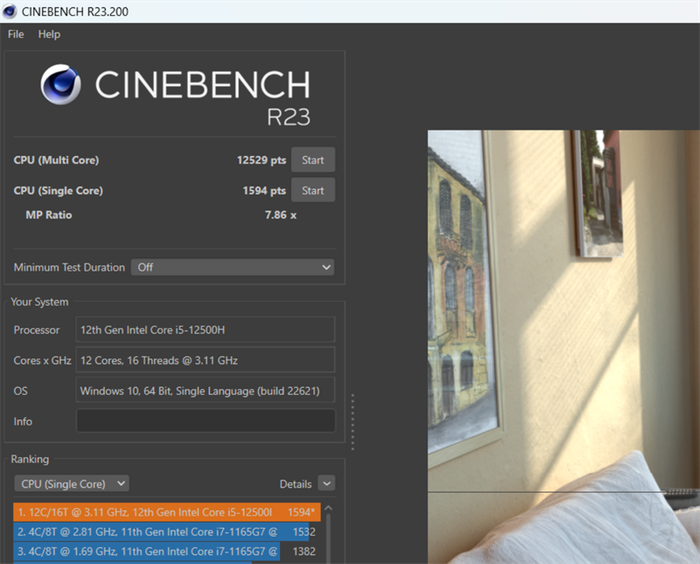
Task: Open the CPU (Single Core) ranking dropdown
Action: (x=71, y=484)
